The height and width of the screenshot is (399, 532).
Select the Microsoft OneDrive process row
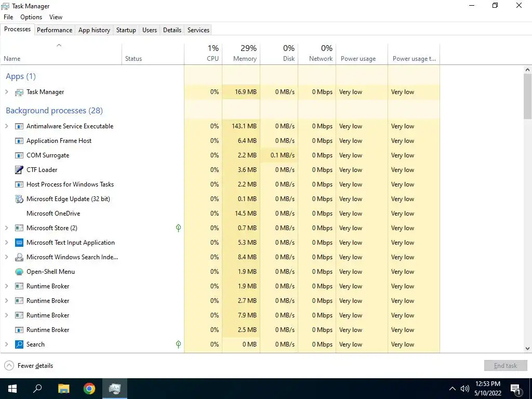pos(220,214)
